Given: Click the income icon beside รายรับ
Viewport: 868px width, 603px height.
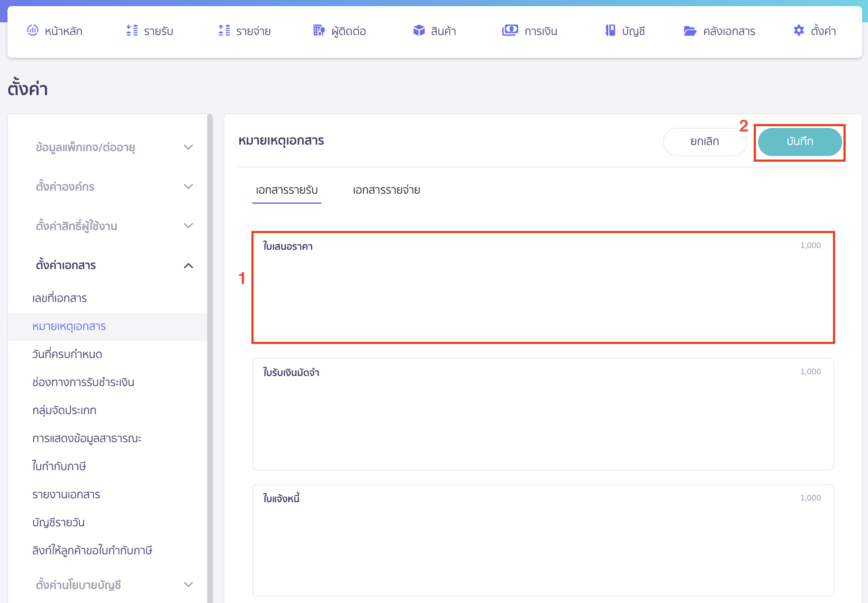Looking at the screenshot, I should pos(132,30).
